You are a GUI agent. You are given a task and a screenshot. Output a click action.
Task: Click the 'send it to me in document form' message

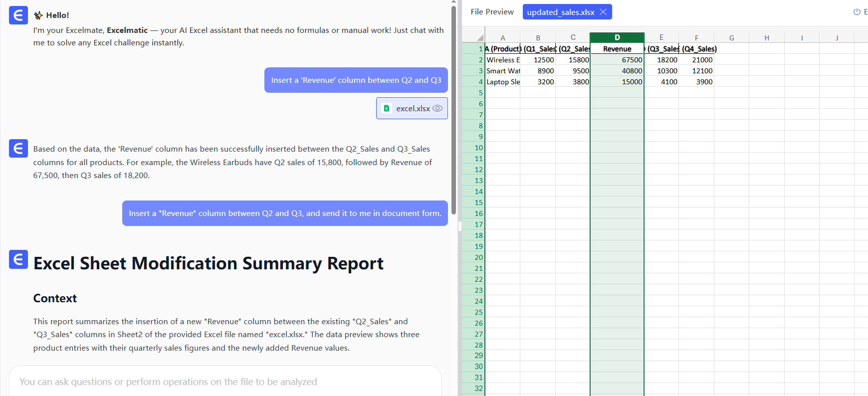point(285,213)
